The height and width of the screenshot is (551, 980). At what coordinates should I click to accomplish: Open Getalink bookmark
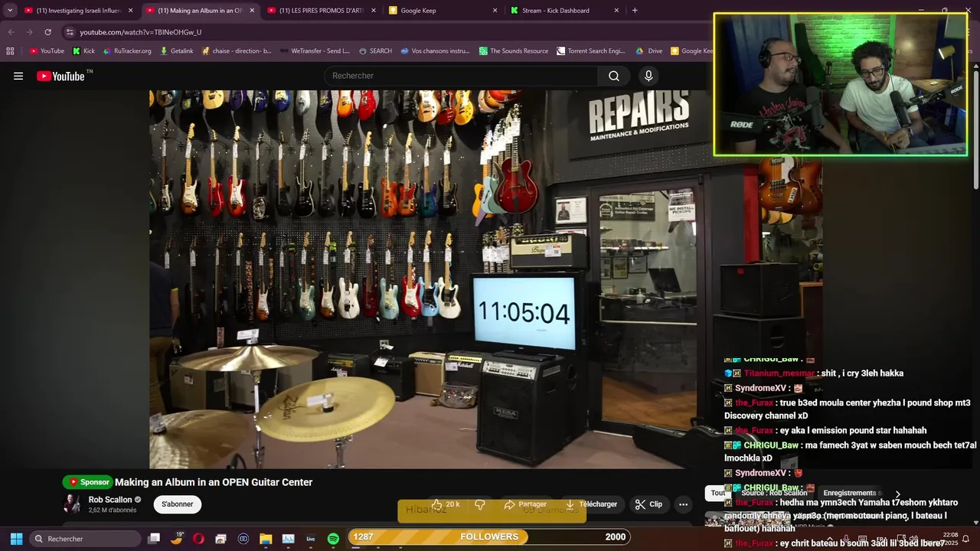coord(176,51)
